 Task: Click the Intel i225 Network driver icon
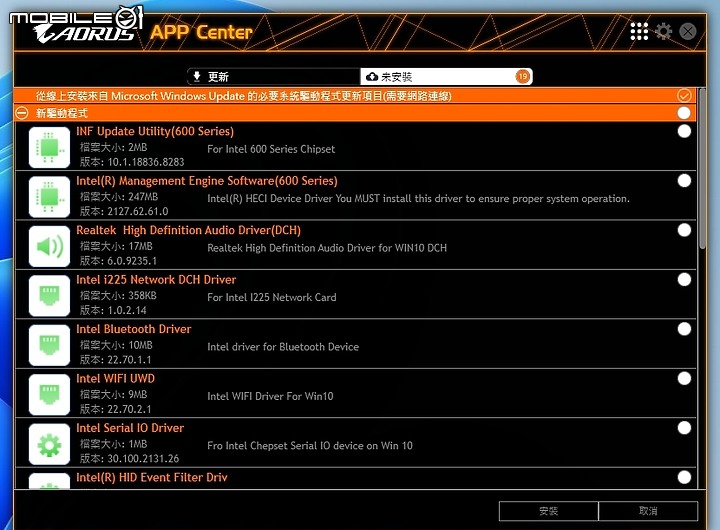tap(49, 296)
